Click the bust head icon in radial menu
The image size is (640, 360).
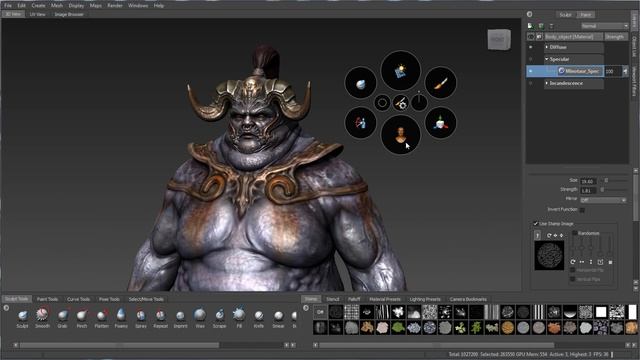point(400,134)
